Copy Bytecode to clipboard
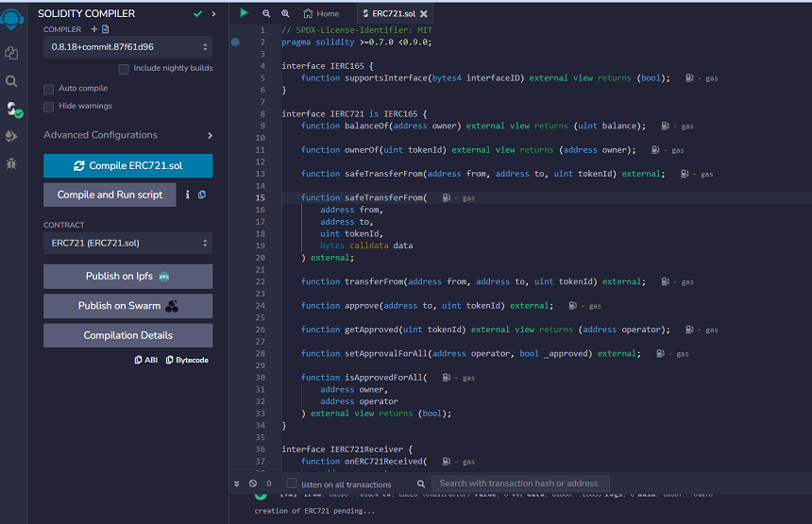812x524 pixels. [187, 360]
